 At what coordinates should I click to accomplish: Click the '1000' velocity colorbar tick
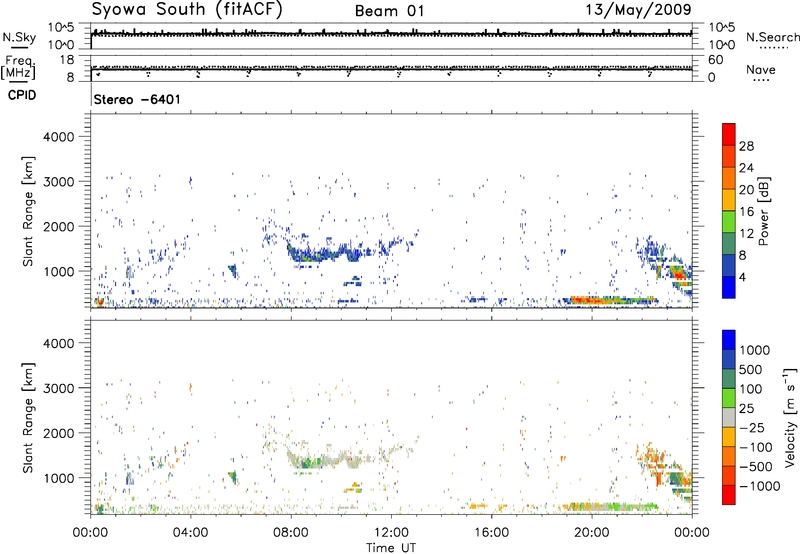coord(755,350)
